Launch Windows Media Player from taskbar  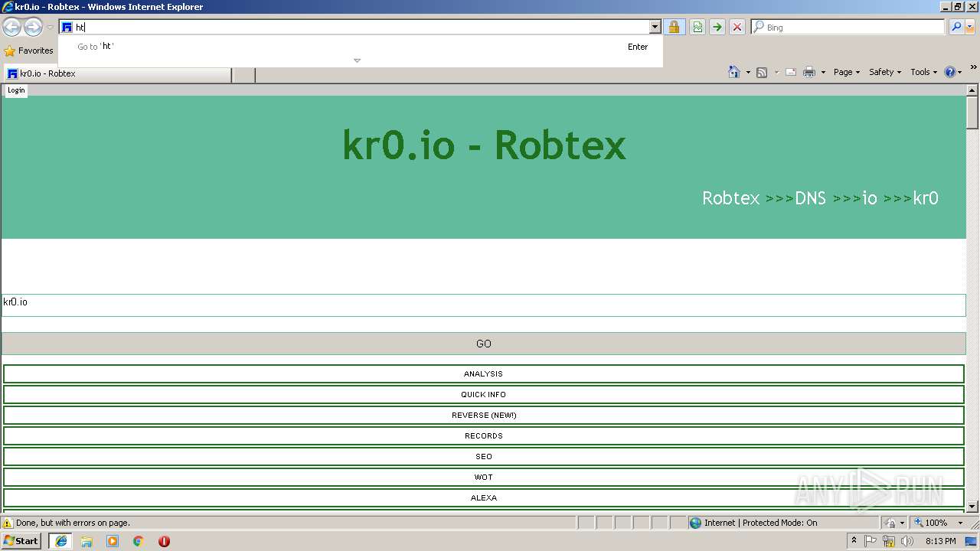click(113, 541)
